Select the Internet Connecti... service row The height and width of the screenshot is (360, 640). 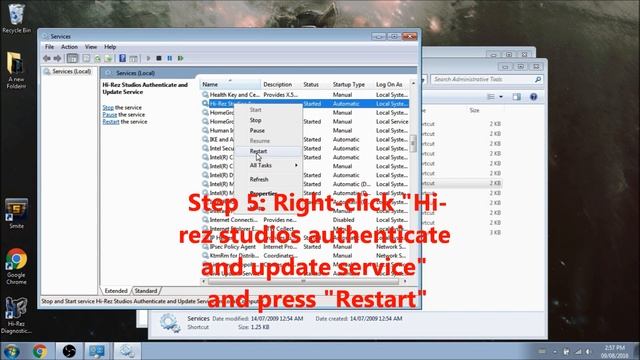[x=305, y=220]
